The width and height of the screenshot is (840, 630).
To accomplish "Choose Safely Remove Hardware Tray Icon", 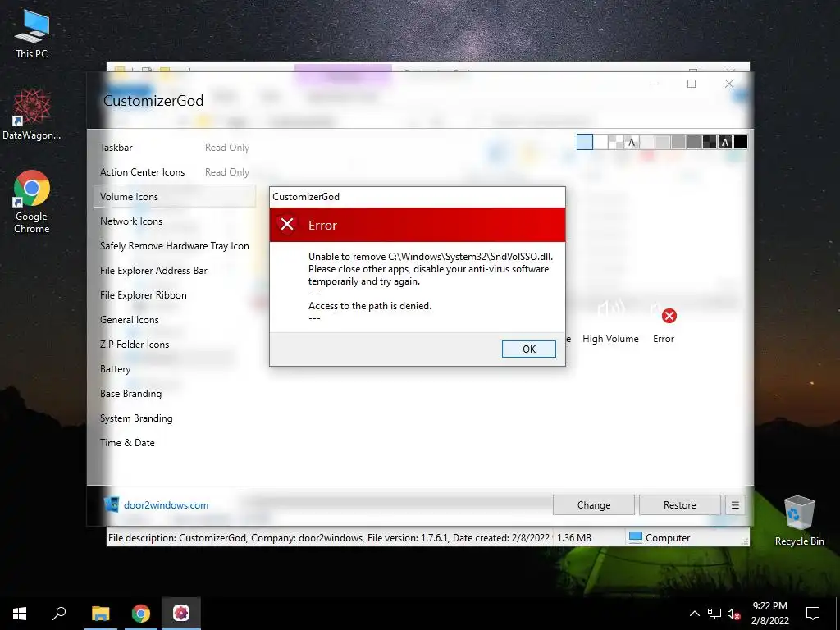I will 175,246.
